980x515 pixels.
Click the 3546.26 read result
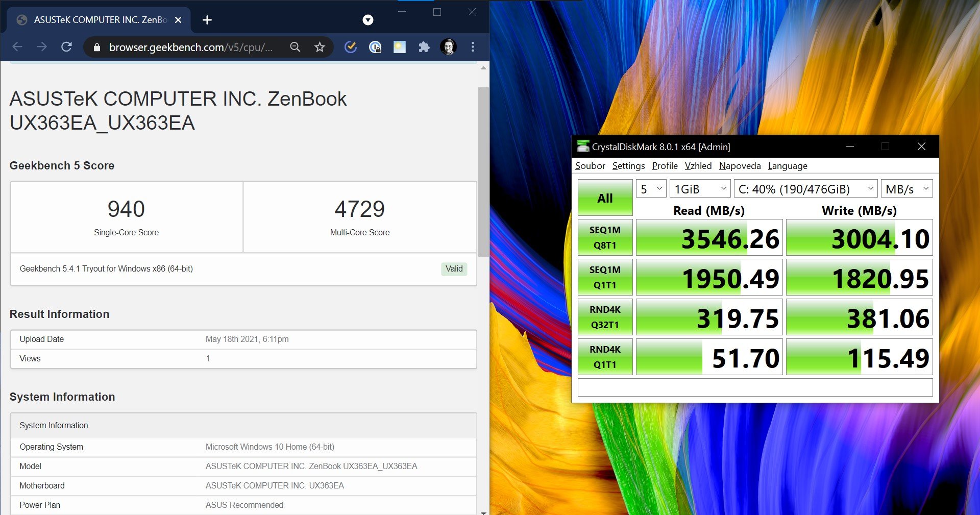point(709,238)
